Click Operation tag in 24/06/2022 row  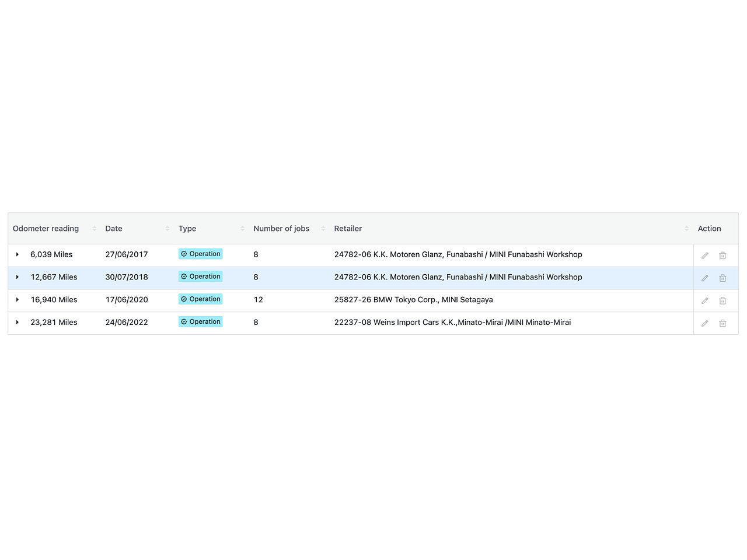(x=200, y=322)
